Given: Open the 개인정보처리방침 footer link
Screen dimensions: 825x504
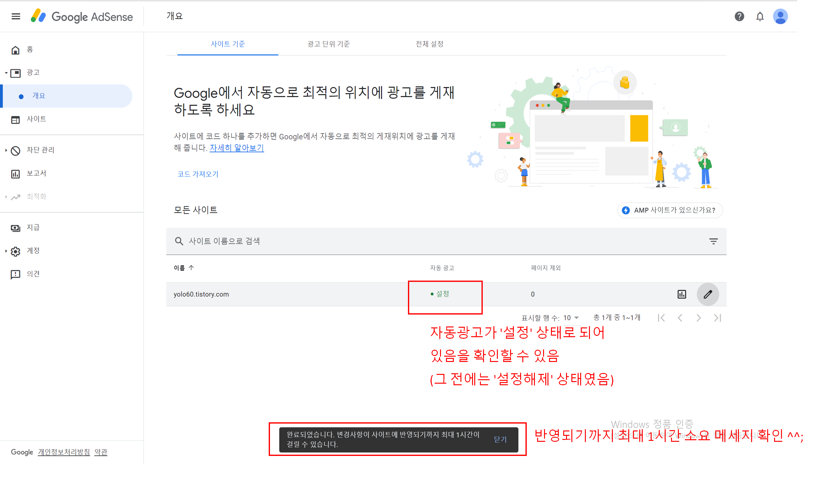Looking at the screenshot, I should [63, 452].
